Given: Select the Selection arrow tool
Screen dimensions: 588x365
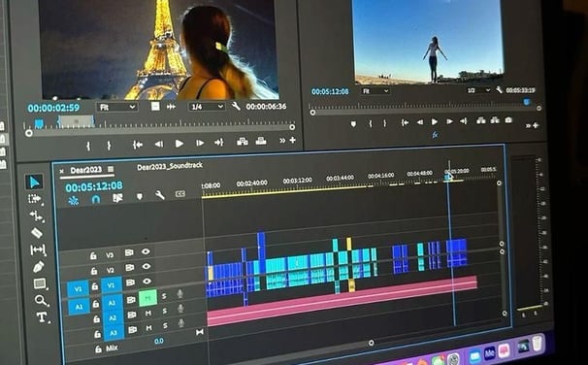Looking at the screenshot, I should click(x=35, y=182).
